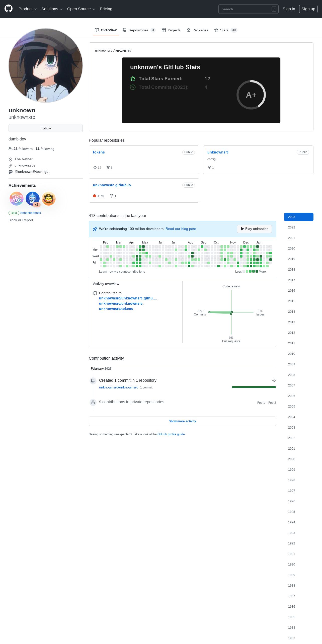Switch to the Repositories tab

pos(139,30)
